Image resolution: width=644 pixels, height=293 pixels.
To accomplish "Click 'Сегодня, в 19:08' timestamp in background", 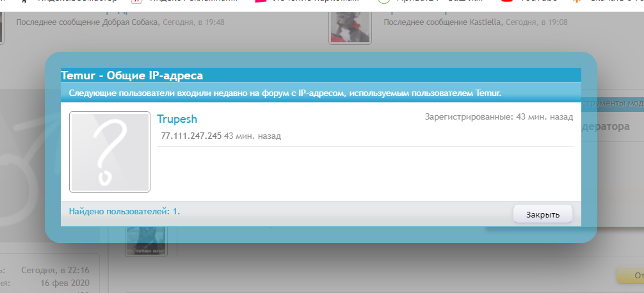I will pyautogui.click(x=536, y=22).
